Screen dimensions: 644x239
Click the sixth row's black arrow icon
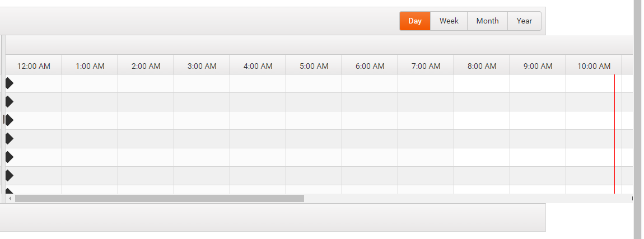coord(10,176)
